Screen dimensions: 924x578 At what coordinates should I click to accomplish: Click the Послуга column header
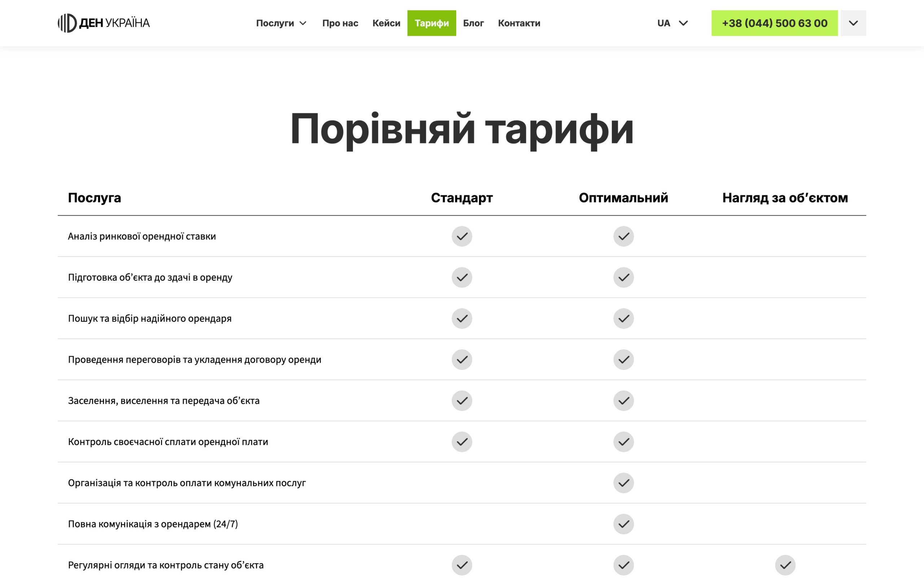coord(94,198)
